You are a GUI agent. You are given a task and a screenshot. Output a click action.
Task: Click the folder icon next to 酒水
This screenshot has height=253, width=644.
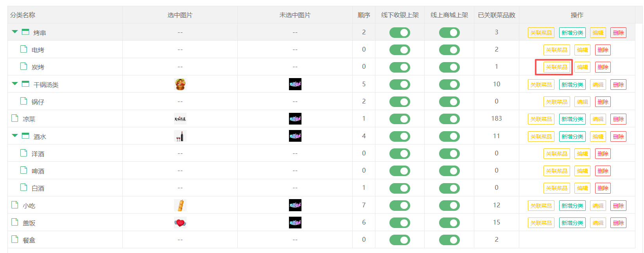[25, 136]
